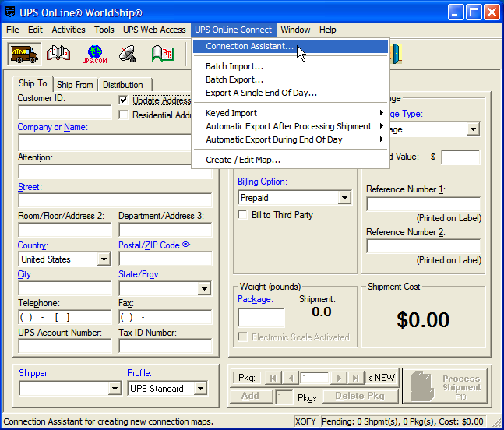Screen dimensions: 504x430
Task: Open the green book toolbar icon
Action: point(163,54)
